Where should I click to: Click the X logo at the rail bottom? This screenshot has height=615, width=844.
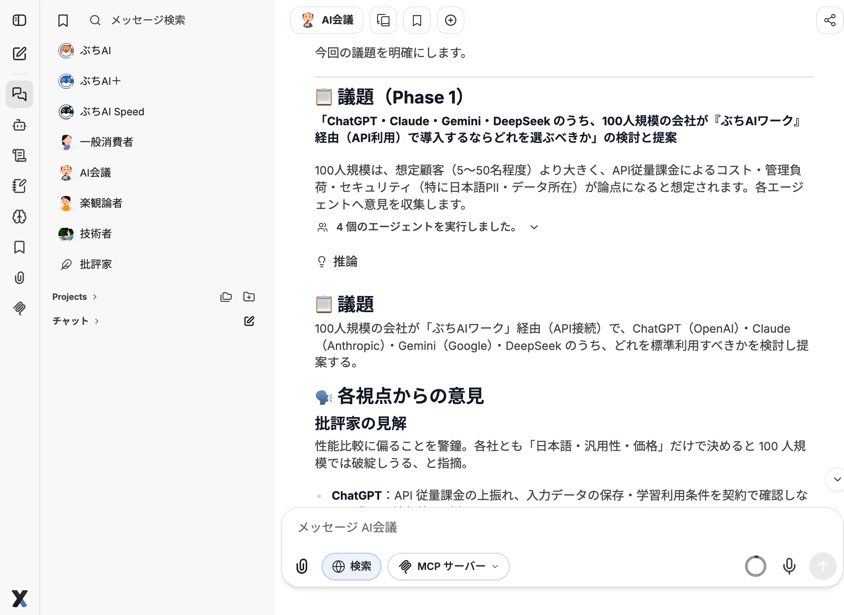click(x=19, y=598)
